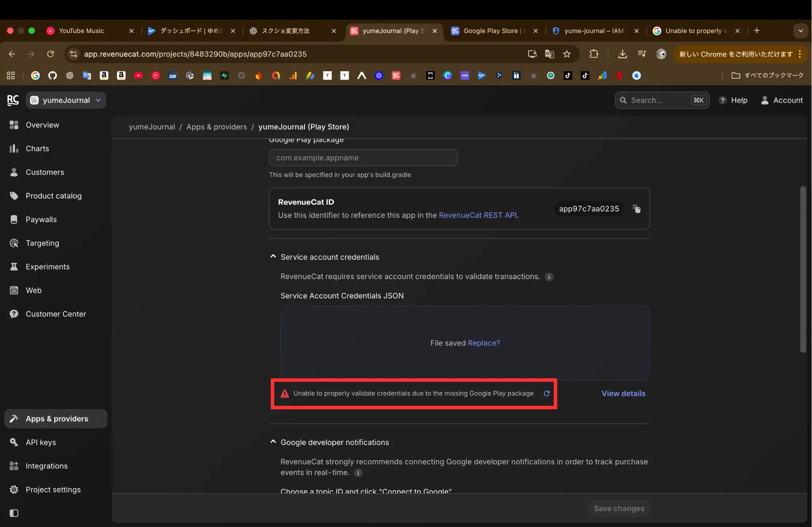Open the Paywalls section
Viewport: 812px width, 527px height.
coord(41,219)
